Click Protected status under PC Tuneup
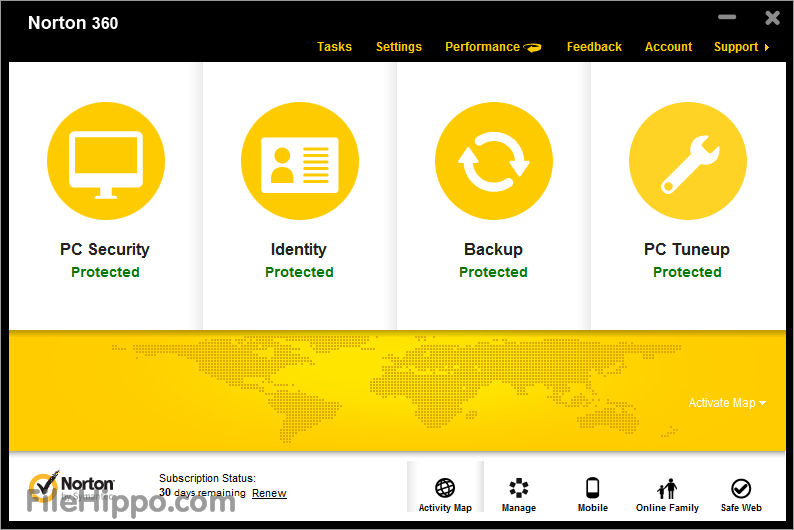The height and width of the screenshot is (530, 794). (x=687, y=272)
